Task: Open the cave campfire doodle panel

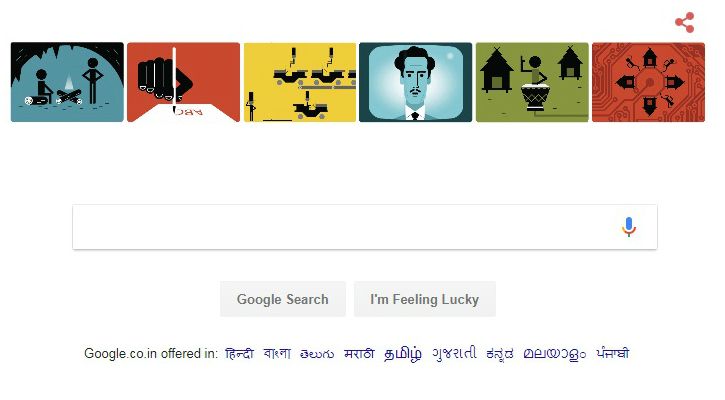Action: (x=68, y=82)
